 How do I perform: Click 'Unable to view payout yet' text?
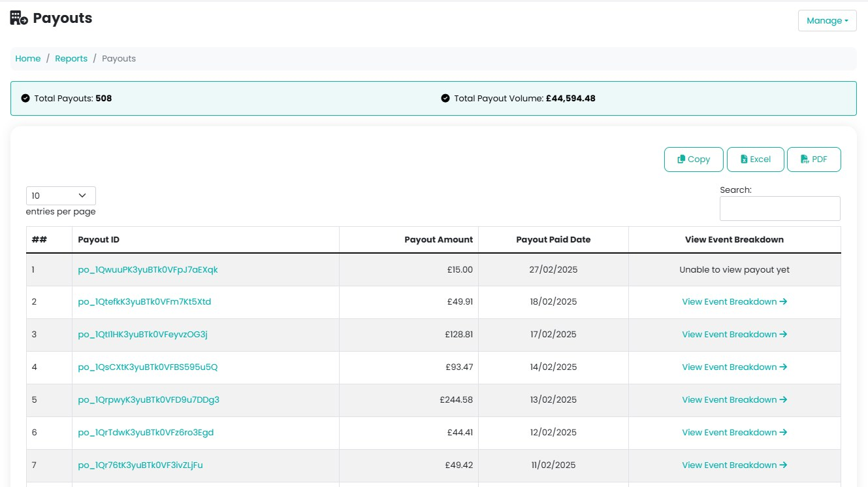pos(734,269)
